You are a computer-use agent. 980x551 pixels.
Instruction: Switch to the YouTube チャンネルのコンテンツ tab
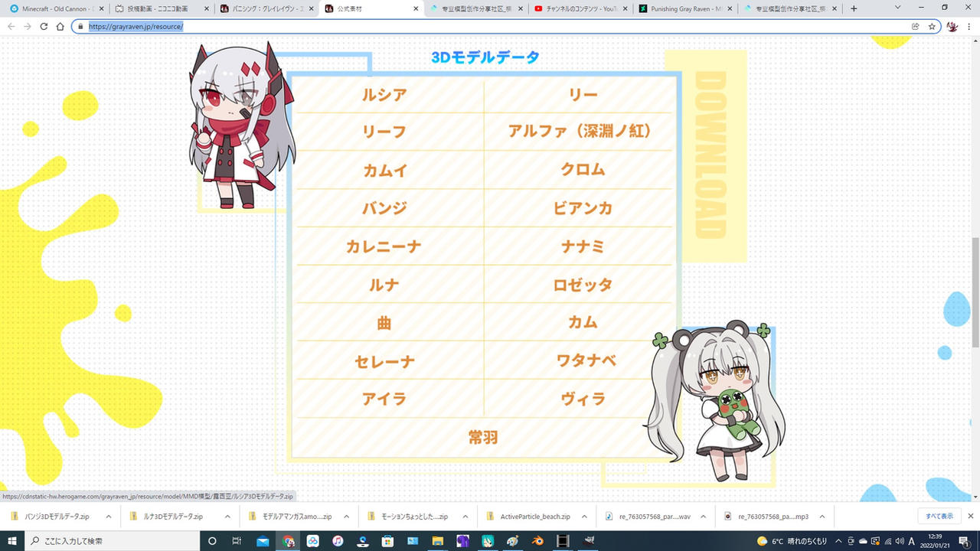581,8
